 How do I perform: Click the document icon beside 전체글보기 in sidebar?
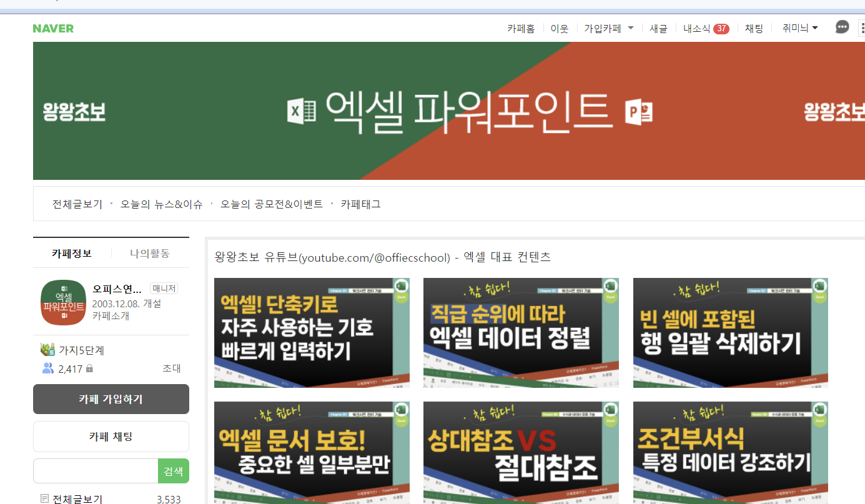pos(44,498)
